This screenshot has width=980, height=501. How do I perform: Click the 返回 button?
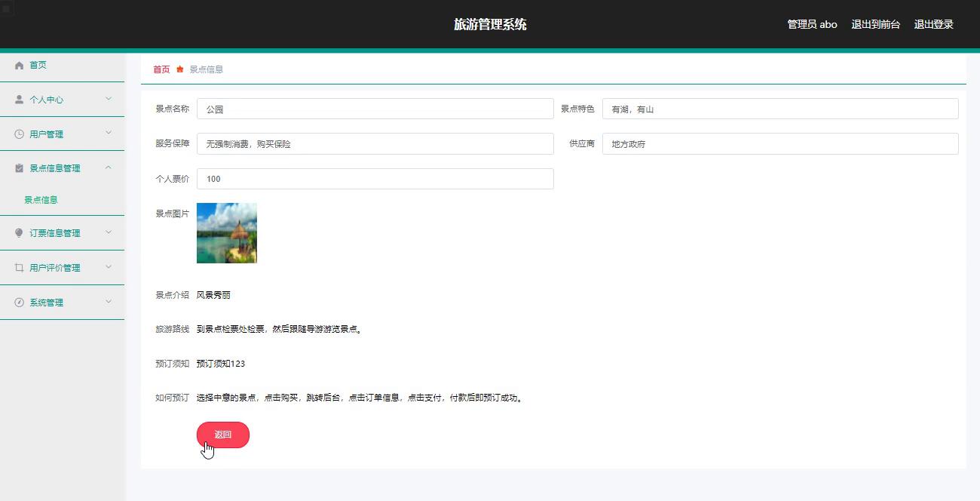[222, 435]
